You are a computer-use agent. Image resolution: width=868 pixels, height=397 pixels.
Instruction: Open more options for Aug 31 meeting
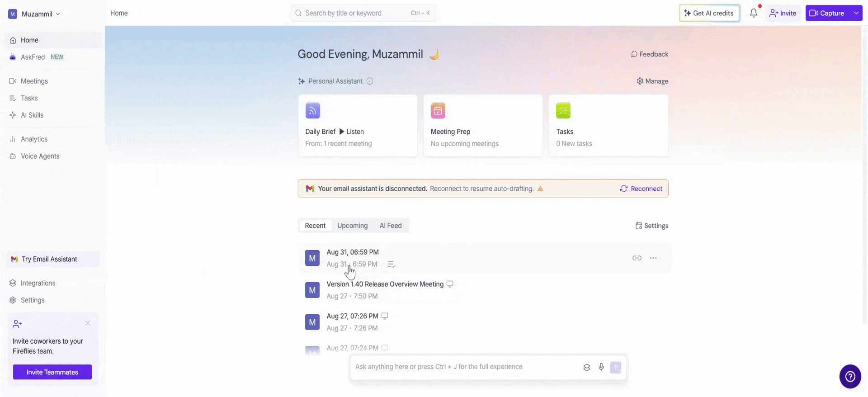[x=653, y=258]
